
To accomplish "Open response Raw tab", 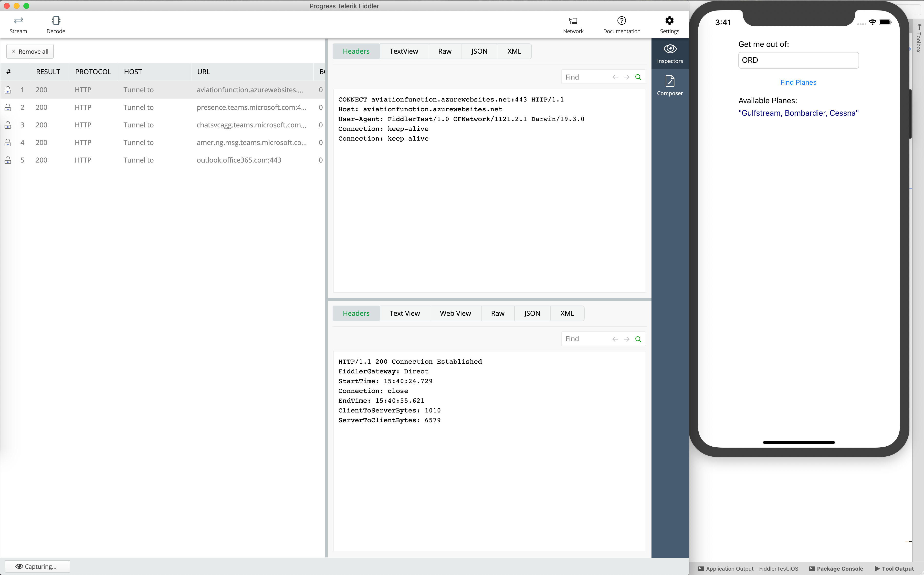I will point(498,313).
